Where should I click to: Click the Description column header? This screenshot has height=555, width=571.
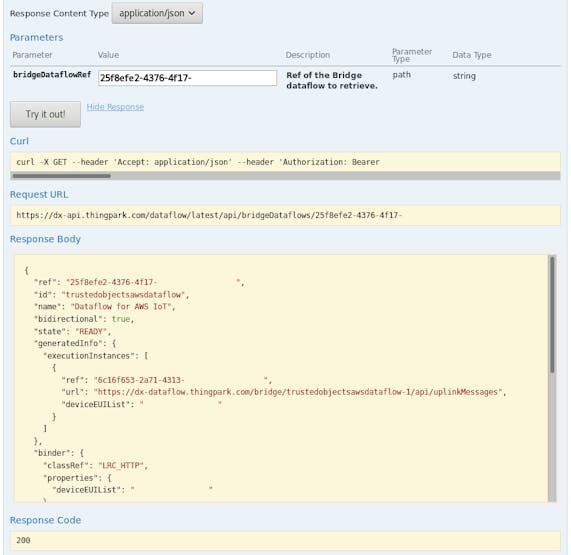point(308,55)
